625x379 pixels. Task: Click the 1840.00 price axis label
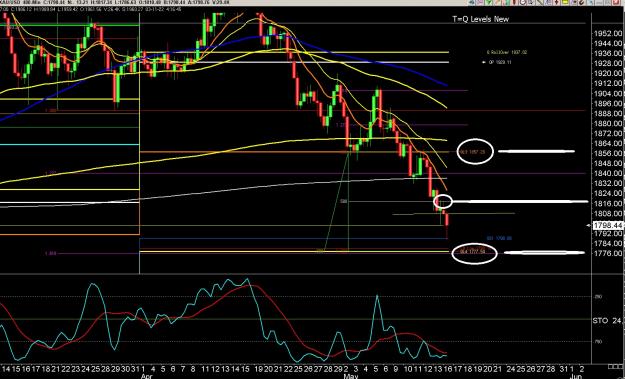[x=608, y=173]
